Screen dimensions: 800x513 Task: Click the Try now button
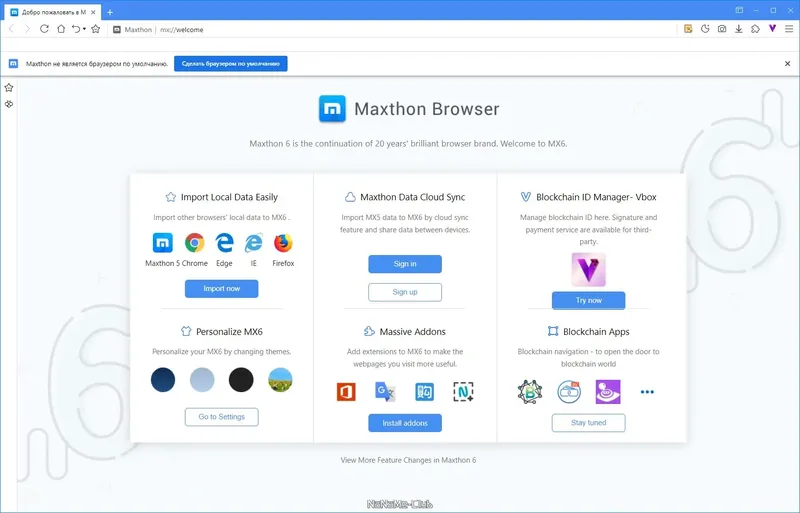[588, 300]
